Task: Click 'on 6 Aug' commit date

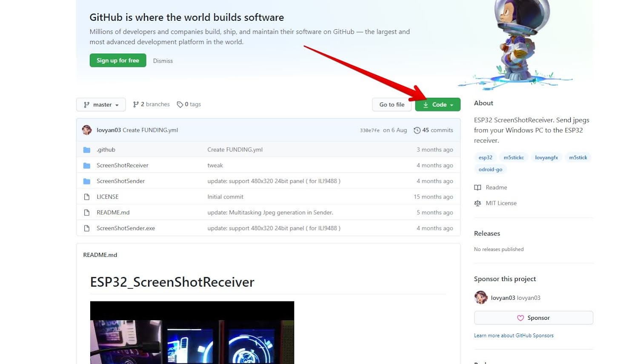Action: [395, 130]
